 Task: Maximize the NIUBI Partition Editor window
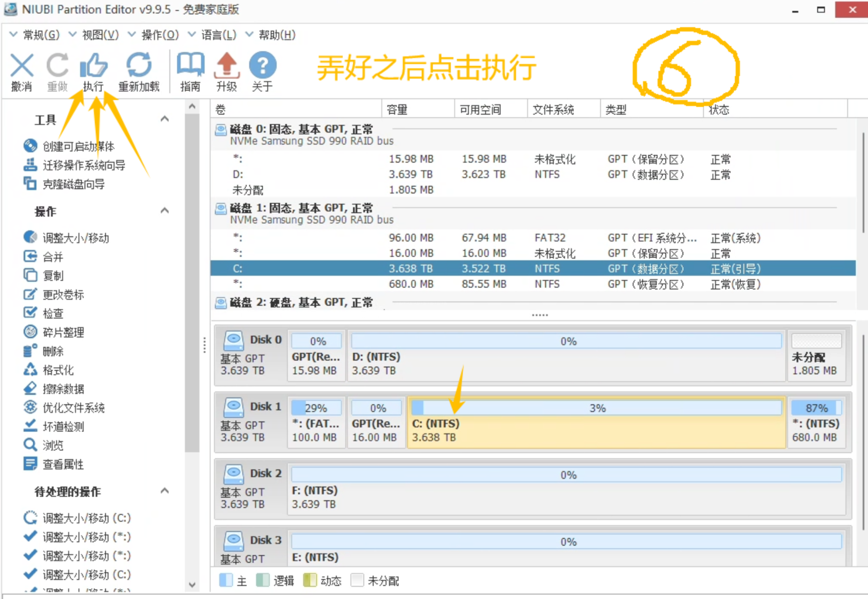click(821, 10)
